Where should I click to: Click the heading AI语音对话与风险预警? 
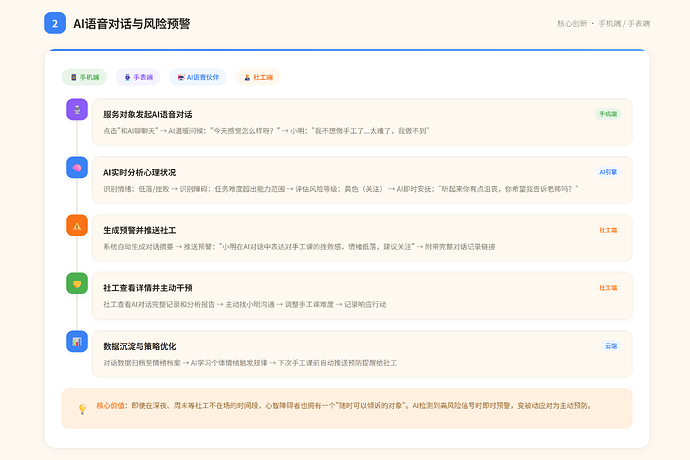132,24
